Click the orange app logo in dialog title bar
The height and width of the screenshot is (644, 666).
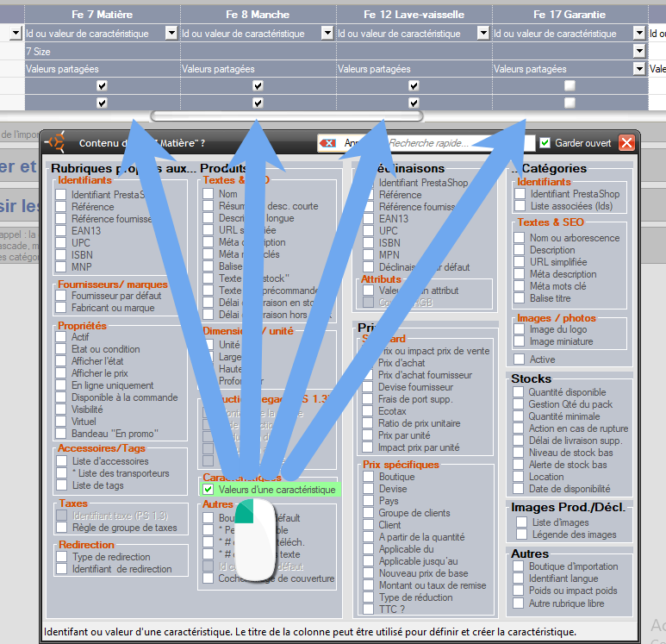click(57, 142)
